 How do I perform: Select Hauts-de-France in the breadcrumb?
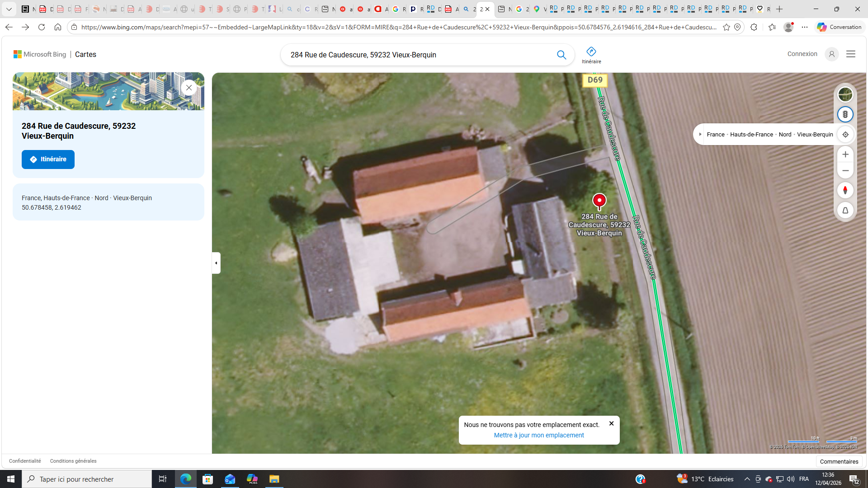point(751,135)
